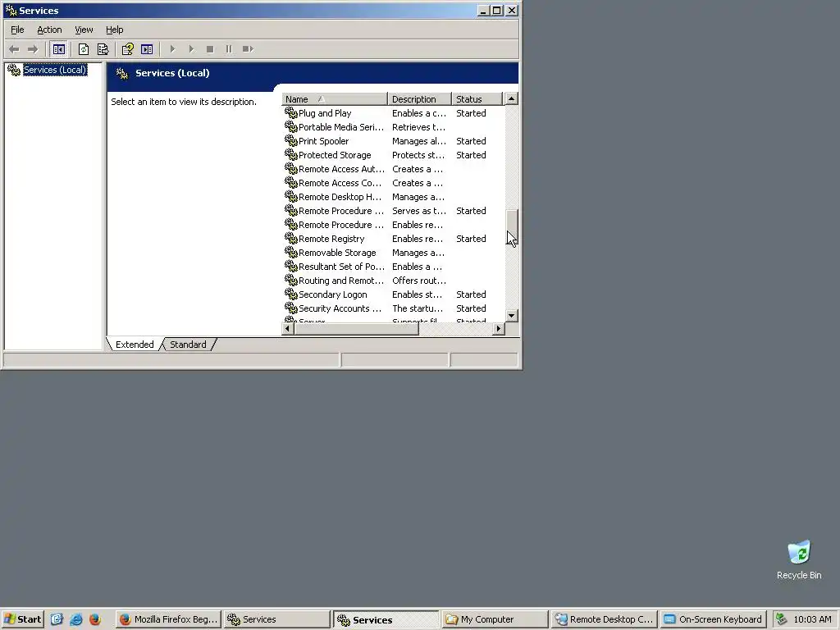Click 'The startu...' description cell
Screen dimensions: 840x630
pos(418,308)
